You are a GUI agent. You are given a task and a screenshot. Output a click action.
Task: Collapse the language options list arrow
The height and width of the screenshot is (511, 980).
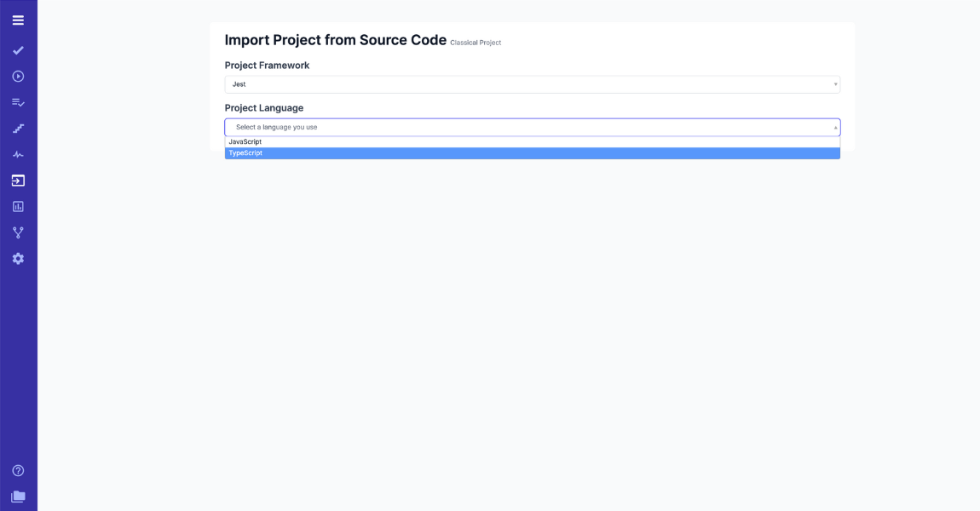(833, 126)
